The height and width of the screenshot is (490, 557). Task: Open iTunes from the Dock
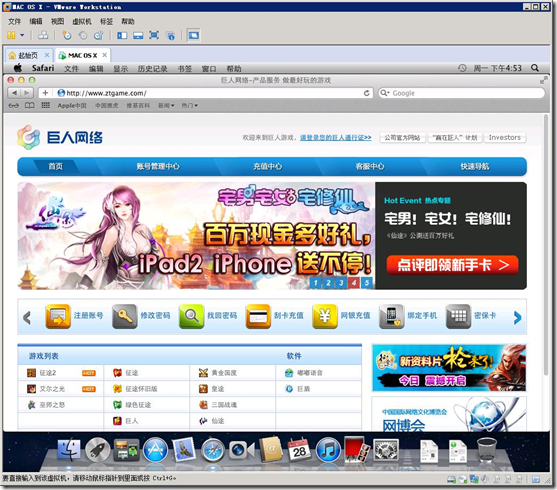coord(328,450)
